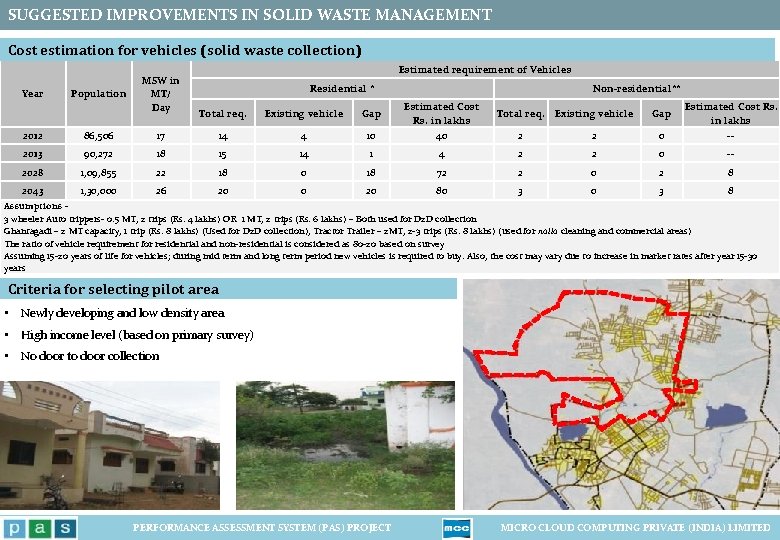Click the 'Population' column header
Viewport: 780px width, 540px height.
[98, 93]
